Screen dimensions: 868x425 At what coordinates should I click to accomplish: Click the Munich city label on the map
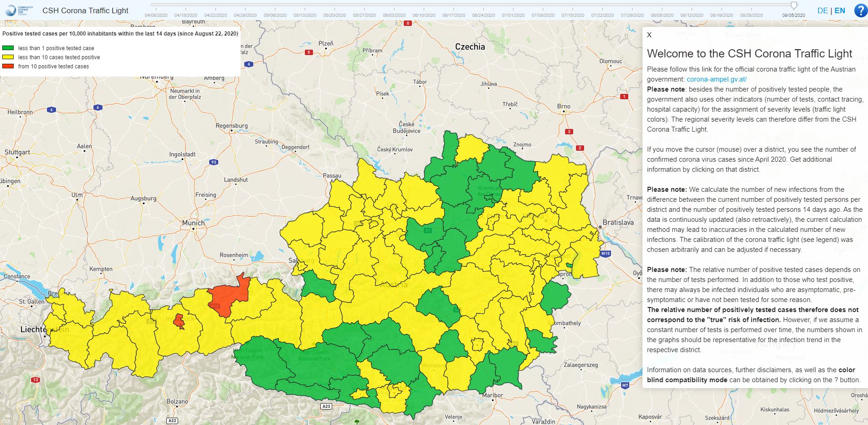point(193,223)
